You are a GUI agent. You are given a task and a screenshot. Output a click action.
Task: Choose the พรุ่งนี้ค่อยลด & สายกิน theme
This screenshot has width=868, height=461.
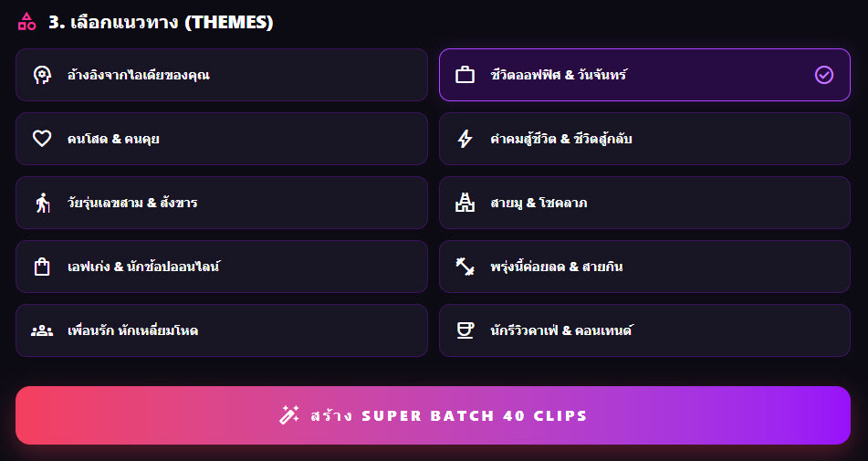[644, 267]
